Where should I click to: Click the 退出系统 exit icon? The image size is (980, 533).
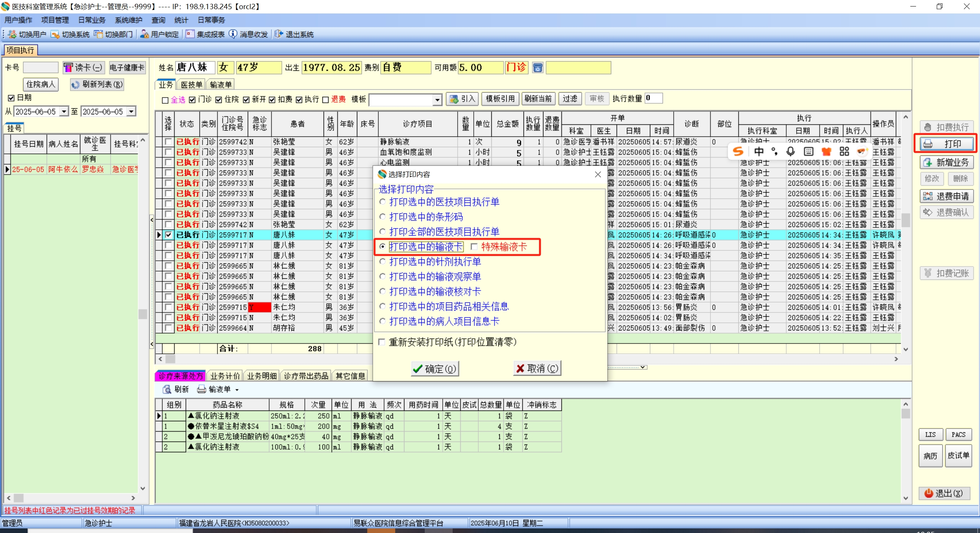pos(279,34)
